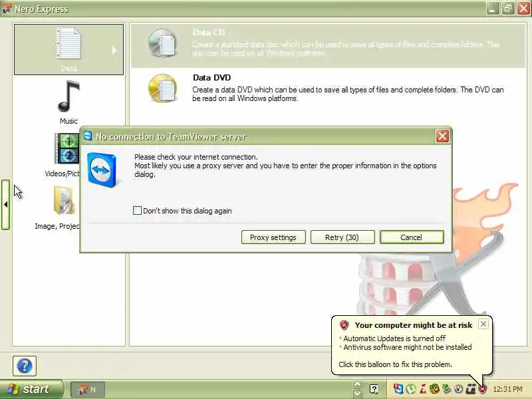Click the red shield icon in balloon
532x399 pixels.
[x=344, y=325]
